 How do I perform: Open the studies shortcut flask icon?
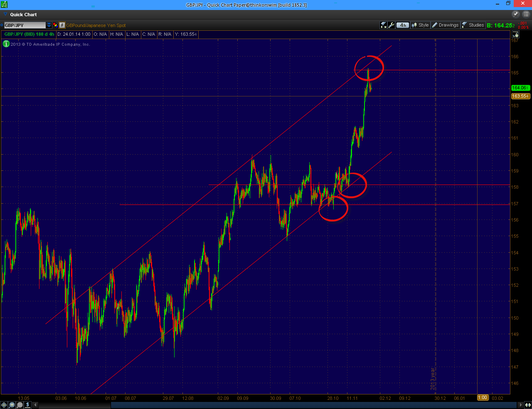click(384, 25)
